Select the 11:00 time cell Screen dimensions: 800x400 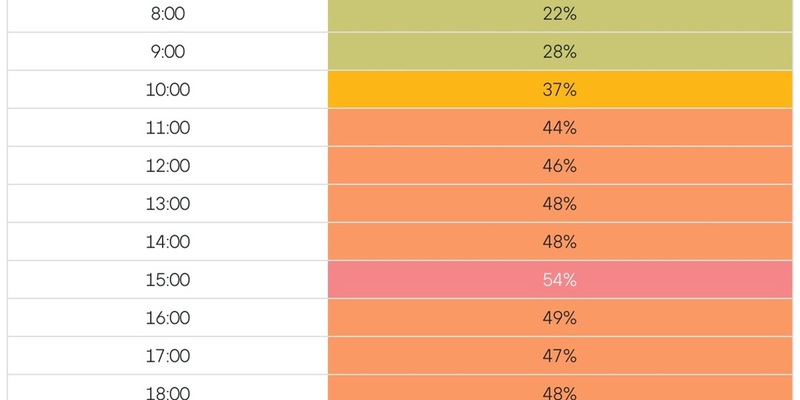click(x=167, y=128)
